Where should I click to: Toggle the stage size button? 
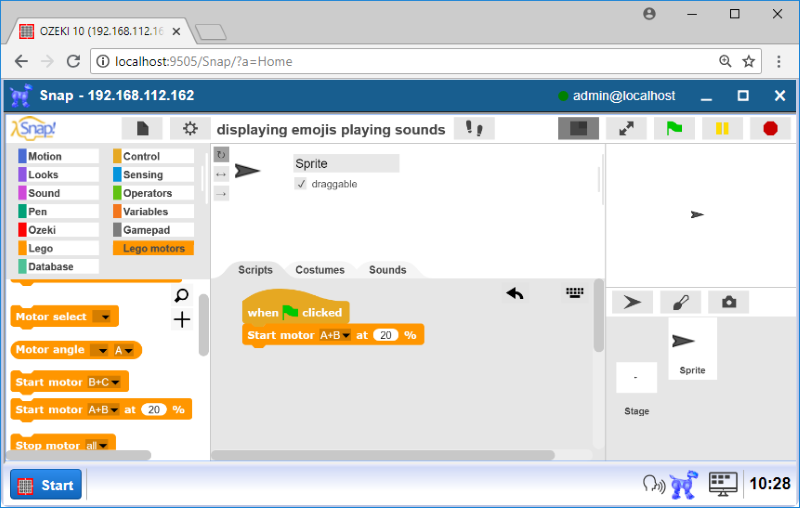pos(578,128)
